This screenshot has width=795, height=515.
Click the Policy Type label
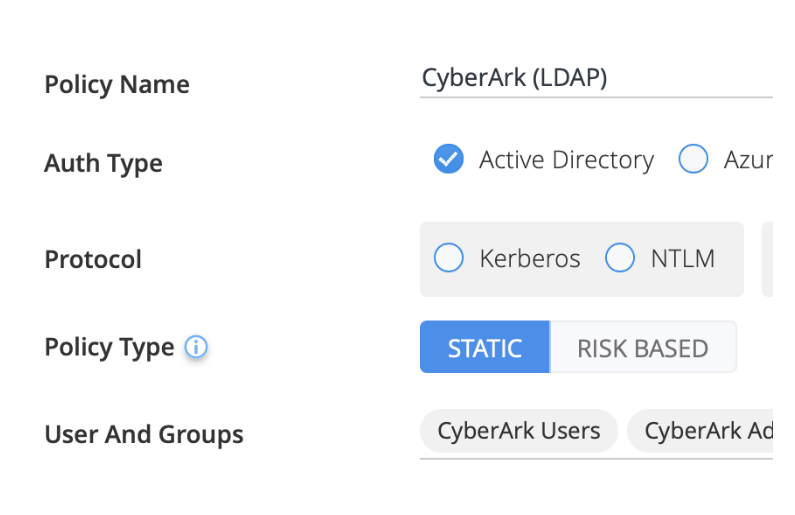109,348
